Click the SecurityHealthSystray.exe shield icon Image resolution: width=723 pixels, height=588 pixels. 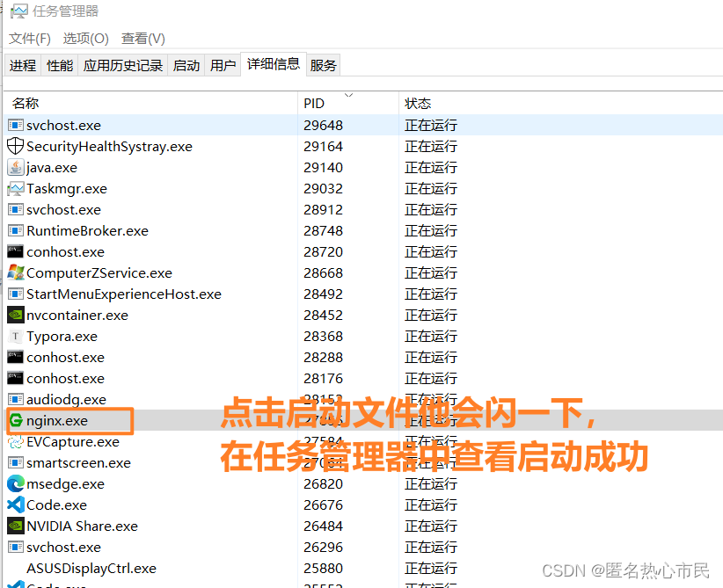pyautogui.click(x=13, y=146)
